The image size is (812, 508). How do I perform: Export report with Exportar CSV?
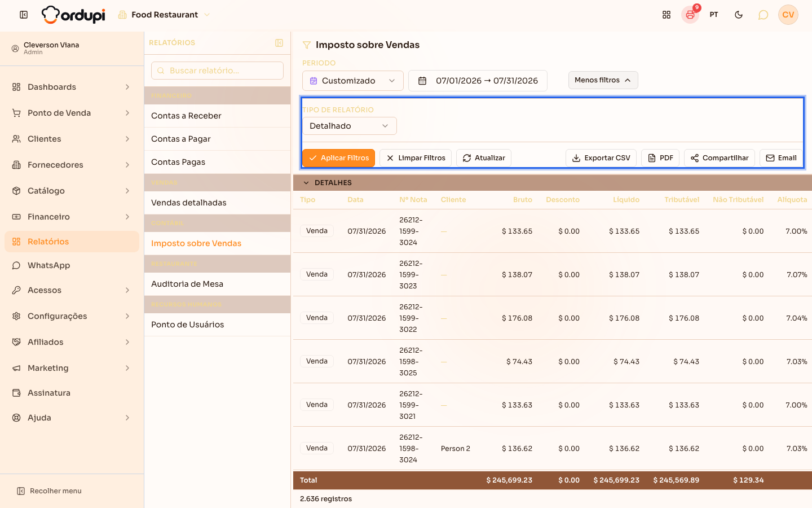(601, 158)
